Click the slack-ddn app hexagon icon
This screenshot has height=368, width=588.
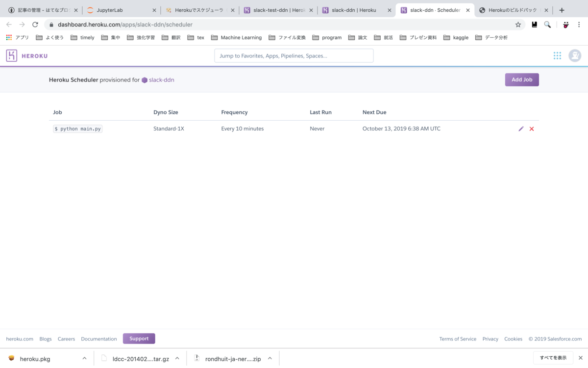coord(145,80)
